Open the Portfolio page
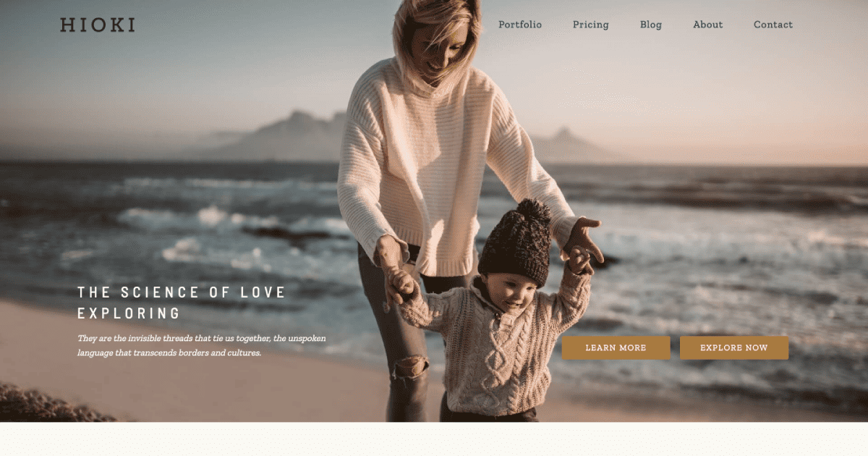This screenshot has height=456, width=868. (520, 25)
